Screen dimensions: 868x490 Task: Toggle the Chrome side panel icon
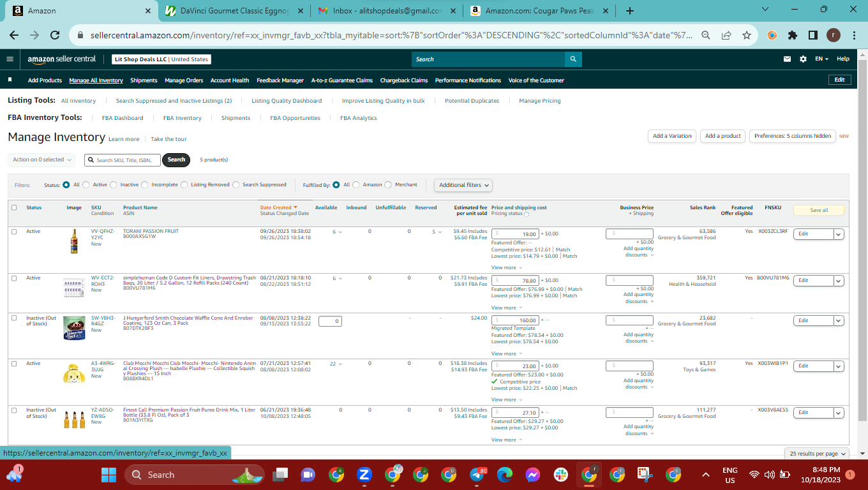coord(813,36)
